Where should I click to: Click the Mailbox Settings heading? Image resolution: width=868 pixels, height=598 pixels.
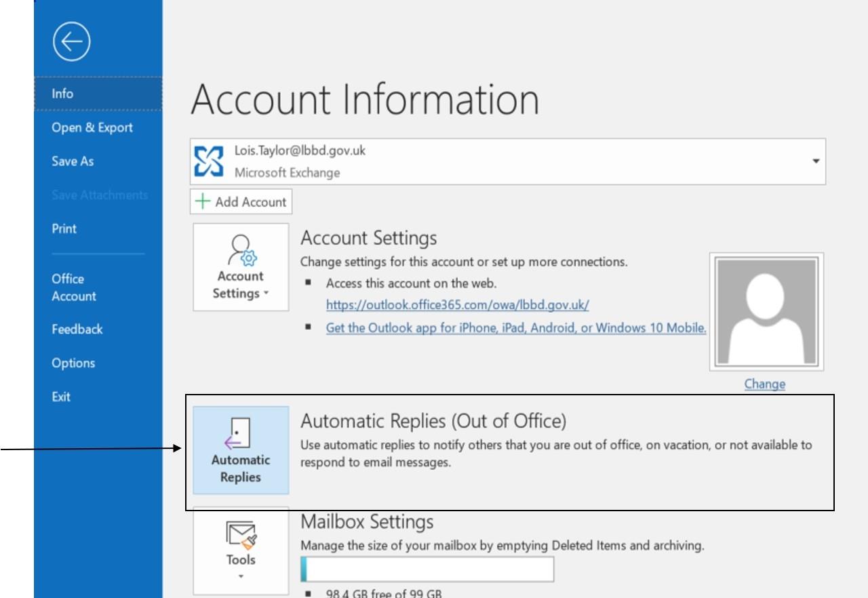pos(367,521)
